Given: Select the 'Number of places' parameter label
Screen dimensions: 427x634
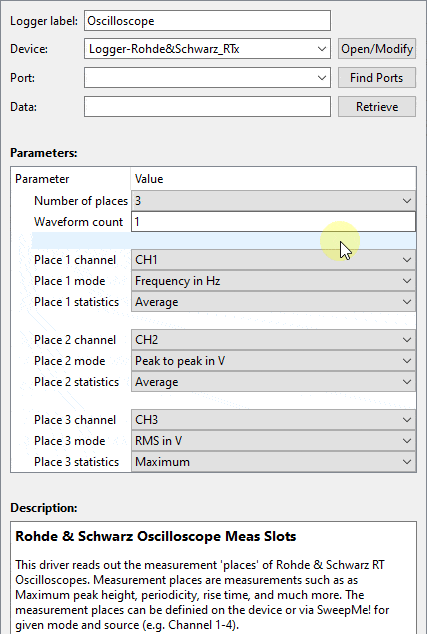Looking at the screenshot, I should point(81,201).
